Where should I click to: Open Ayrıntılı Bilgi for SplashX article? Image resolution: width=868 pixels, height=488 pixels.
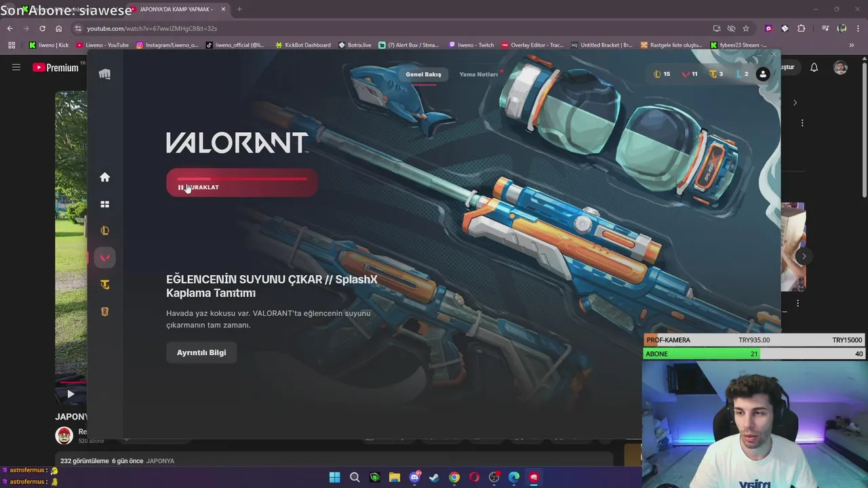pyautogui.click(x=201, y=352)
